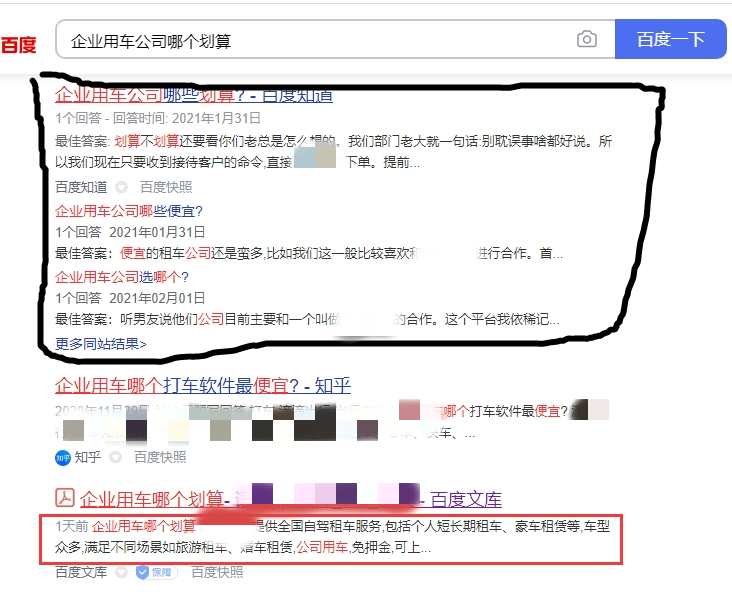Expand dropdown arrow next to 百度知道 source

(121, 188)
